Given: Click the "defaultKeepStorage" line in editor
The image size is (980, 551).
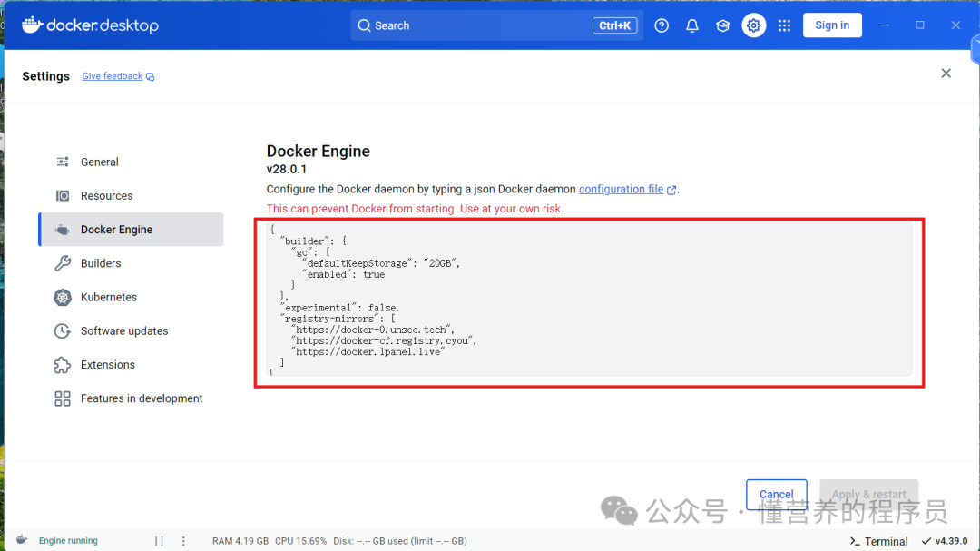Looking at the screenshot, I should [380, 263].
